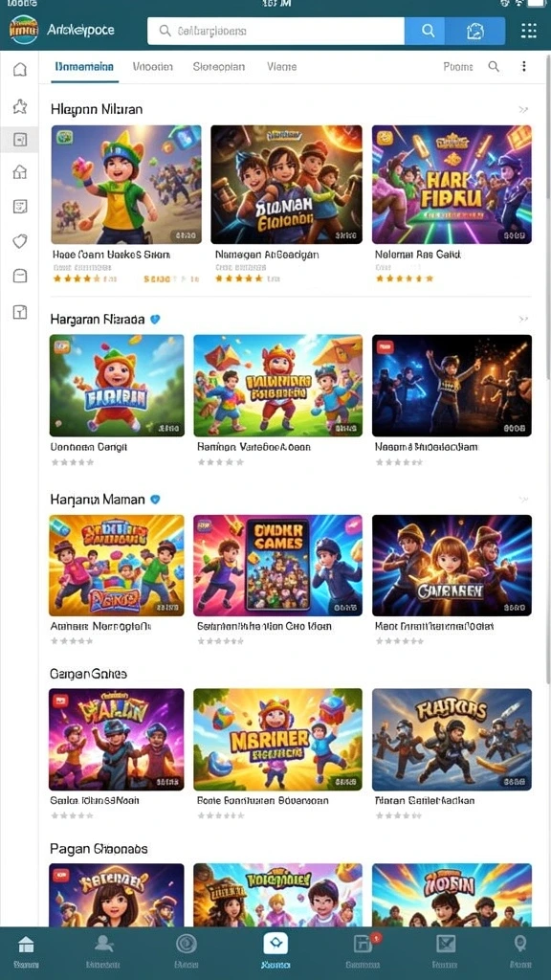
Task: Click the blue magnifier search button
Action: [428, 31]
